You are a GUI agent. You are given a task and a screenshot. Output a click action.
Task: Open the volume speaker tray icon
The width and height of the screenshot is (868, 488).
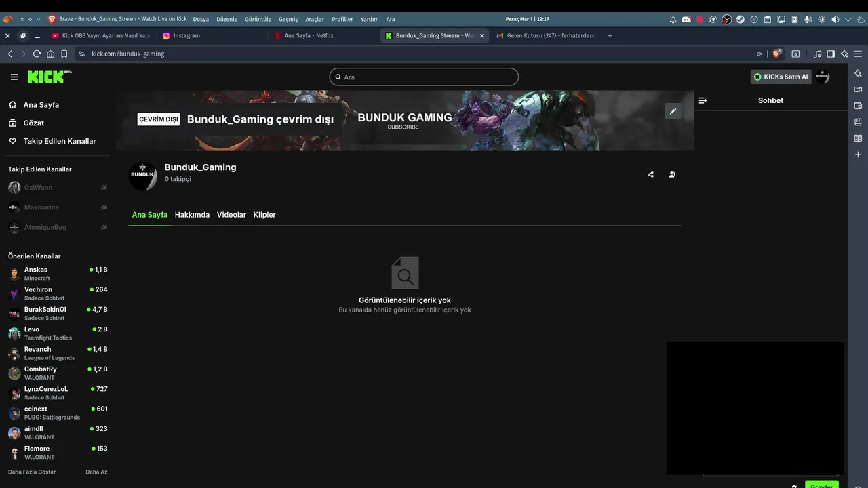(x=835, y=20)
